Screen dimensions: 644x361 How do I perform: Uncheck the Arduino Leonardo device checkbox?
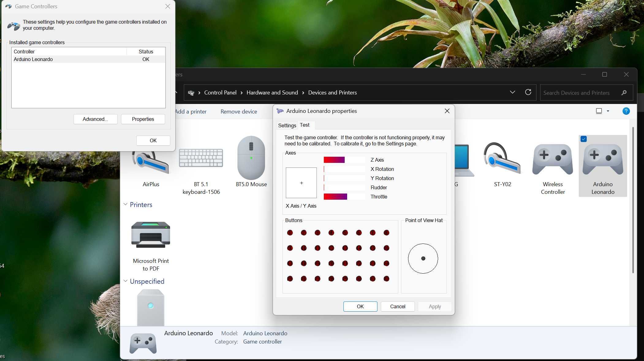point(584,139)
